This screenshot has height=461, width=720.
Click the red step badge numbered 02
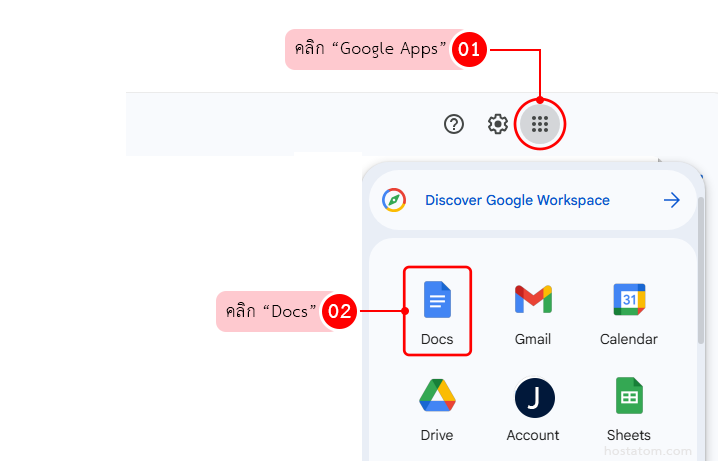[340, 311]
